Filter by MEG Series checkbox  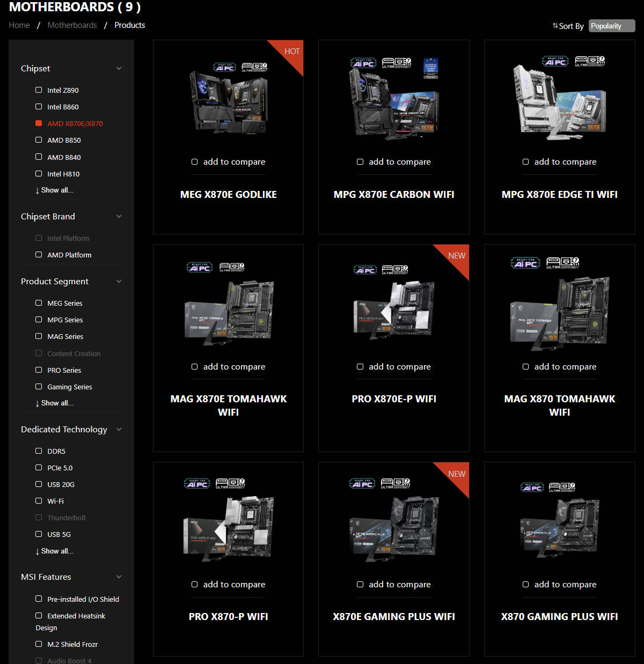(39, 303)
